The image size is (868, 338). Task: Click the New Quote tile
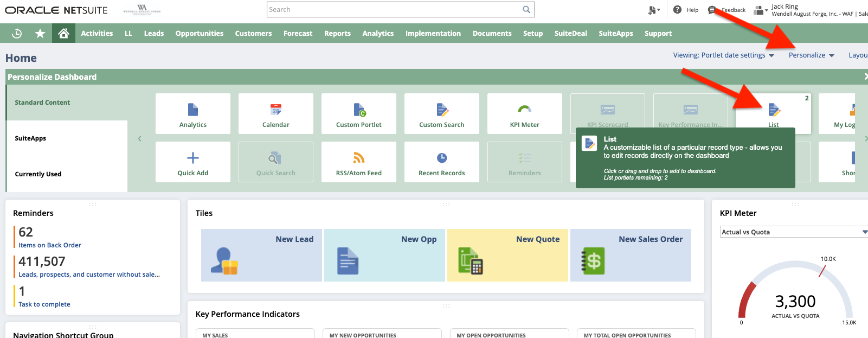coord(507,255)
